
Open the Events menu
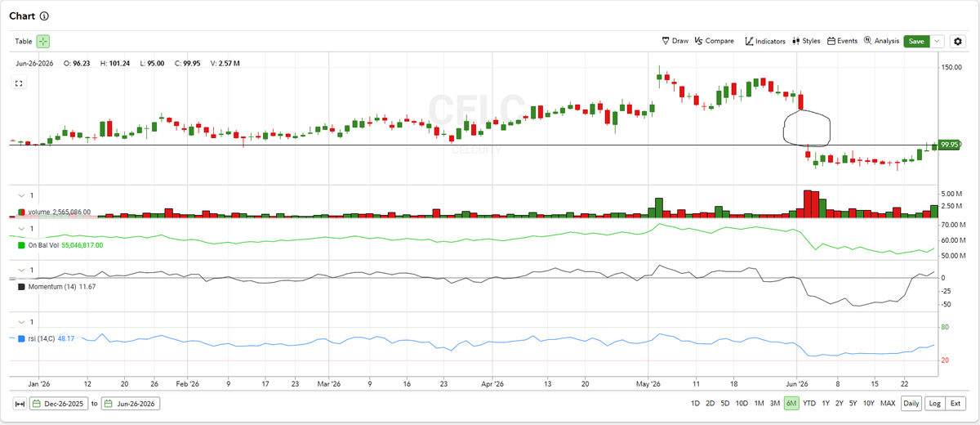point(842,41)
